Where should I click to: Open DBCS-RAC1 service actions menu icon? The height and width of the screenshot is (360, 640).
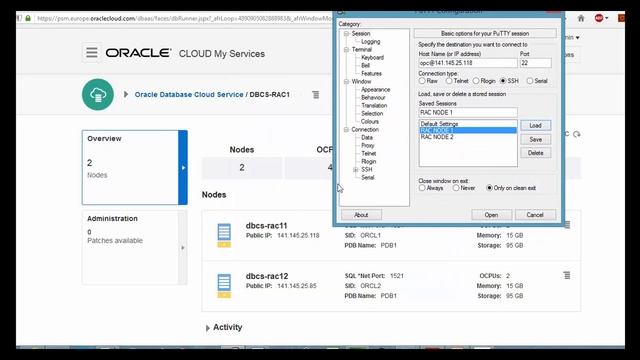[x=316, y=95]
